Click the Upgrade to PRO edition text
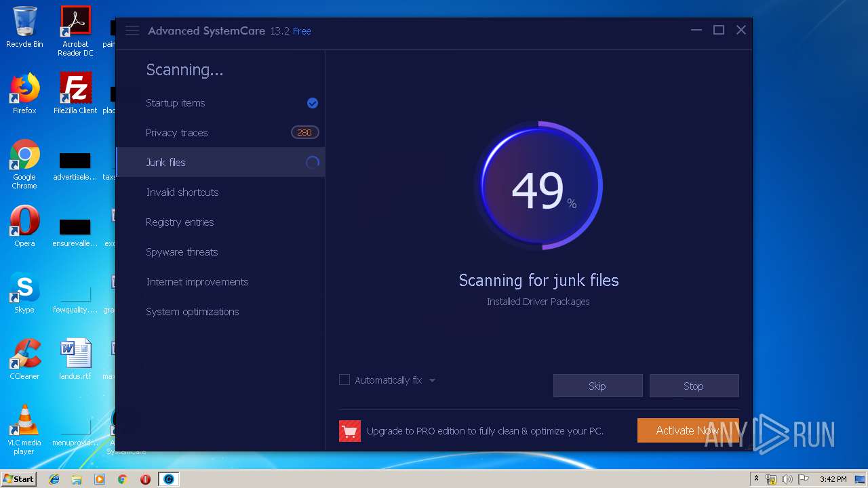This screenshot has width=868, height=488. pos(485,431)
